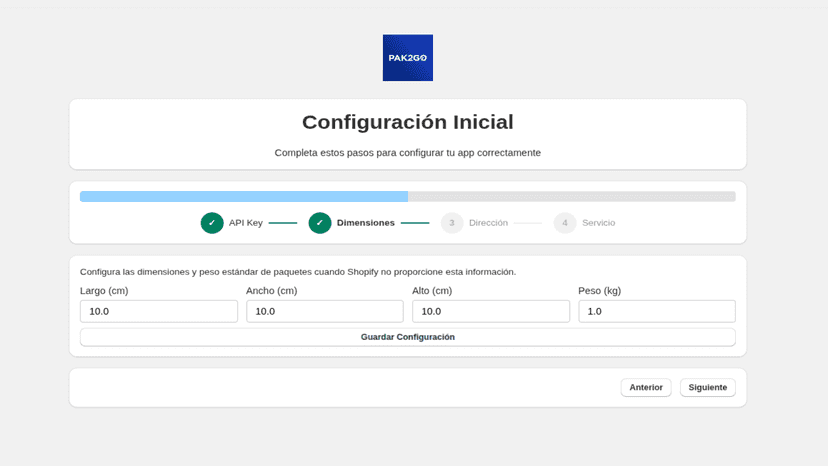
Task: Open the Dirección step label
Action: coord(488,223)
